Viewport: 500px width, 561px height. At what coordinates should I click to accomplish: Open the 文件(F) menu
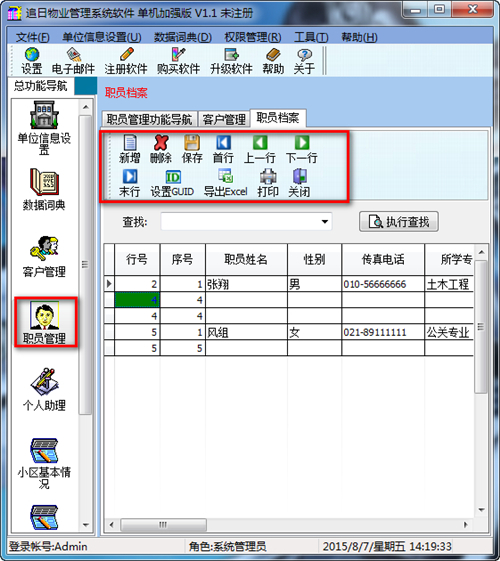coord(33,37)
